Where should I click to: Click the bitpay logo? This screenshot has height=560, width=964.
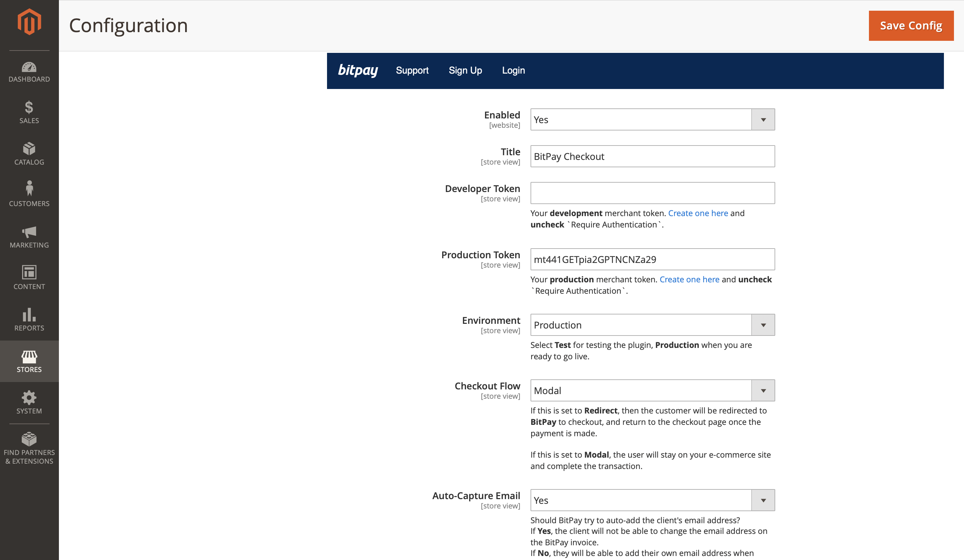[358, 70]
